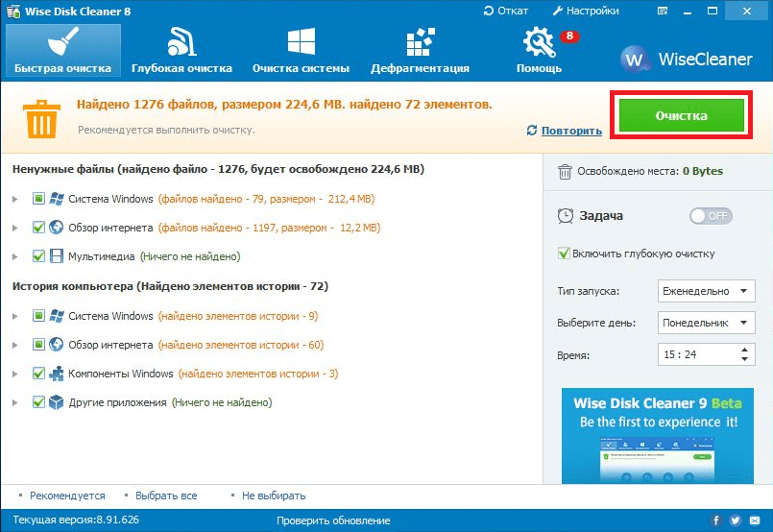773x532 pixels.
Task: Switch to the Дефрагментация tab
Action: pyautogui.click(x=421, y=50)
